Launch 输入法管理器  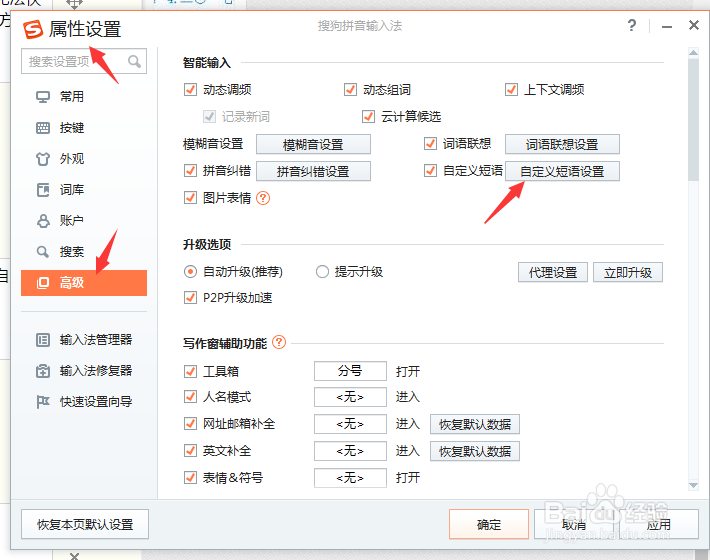84,340
